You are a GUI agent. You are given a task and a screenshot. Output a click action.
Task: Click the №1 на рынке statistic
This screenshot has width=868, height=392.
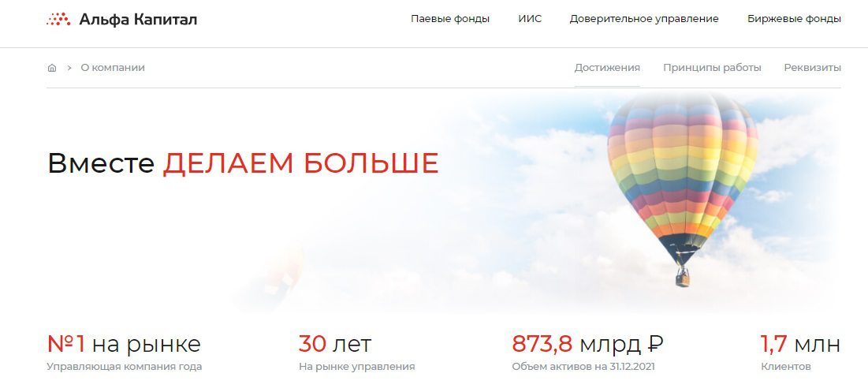(124, 344)
